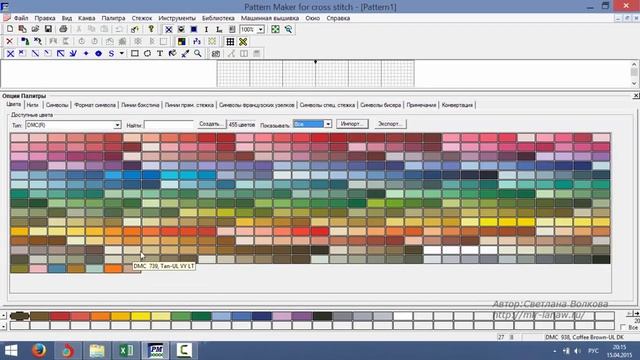Select the color picker eyedropper tool
Image resolution: width=640 pixels, height=360 pixels.
tap(185, 53)
